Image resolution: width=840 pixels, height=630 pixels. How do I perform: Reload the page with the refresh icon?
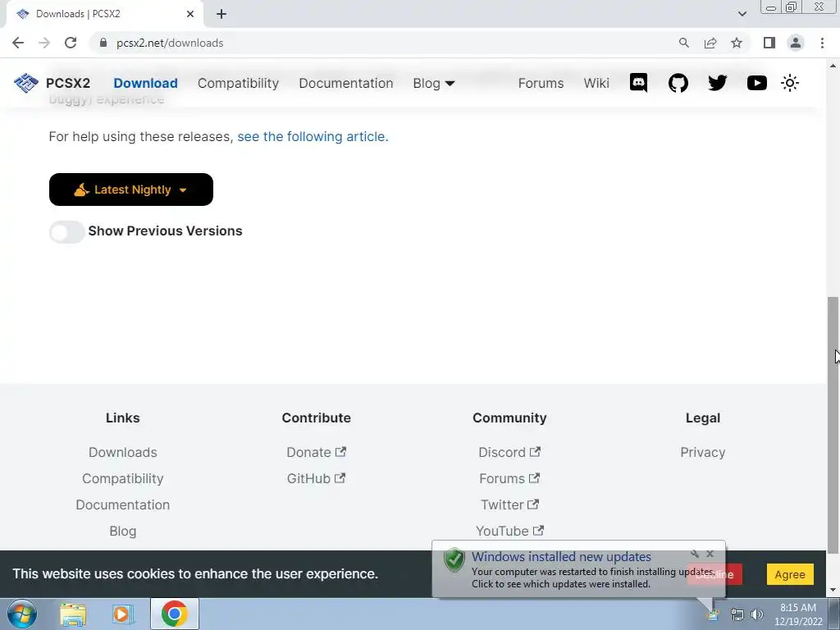click(71, 43)
